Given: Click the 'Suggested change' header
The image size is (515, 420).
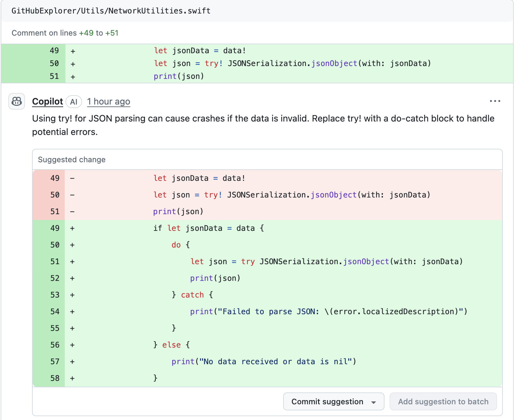Looking at the screenshot, I should pyautogui.click(x=72, y=160).
